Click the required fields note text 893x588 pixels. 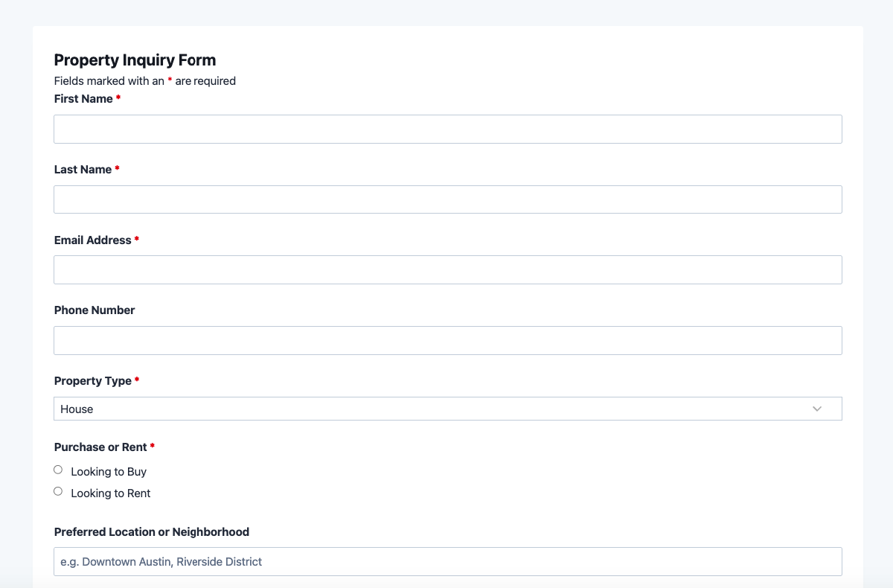click(x=144, y=81)
